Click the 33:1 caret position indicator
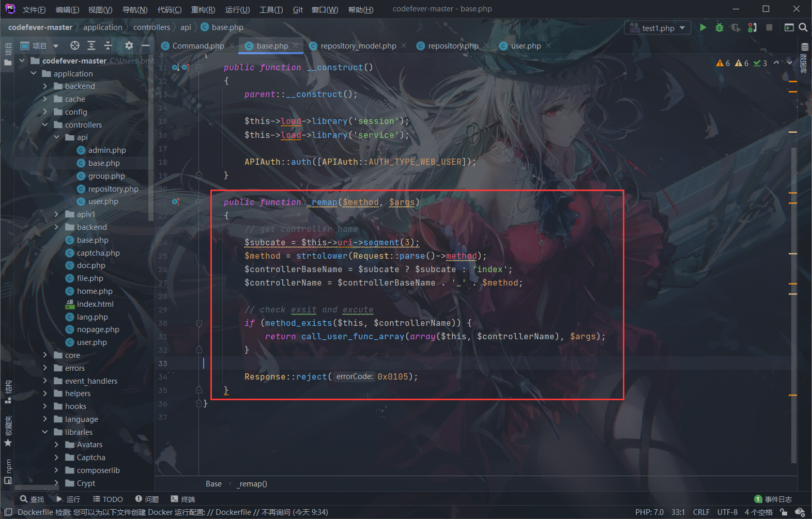The image size is (812, 519). [678, 512]
